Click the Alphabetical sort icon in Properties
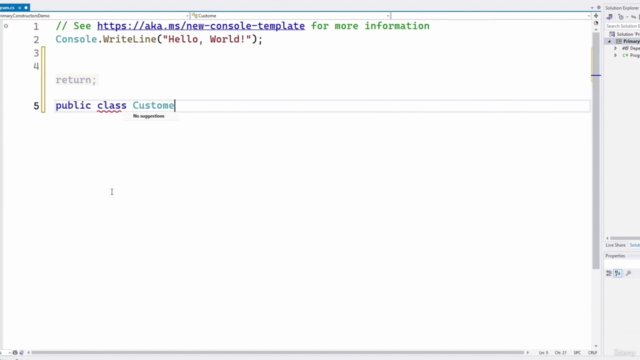 tap(618, 273)
